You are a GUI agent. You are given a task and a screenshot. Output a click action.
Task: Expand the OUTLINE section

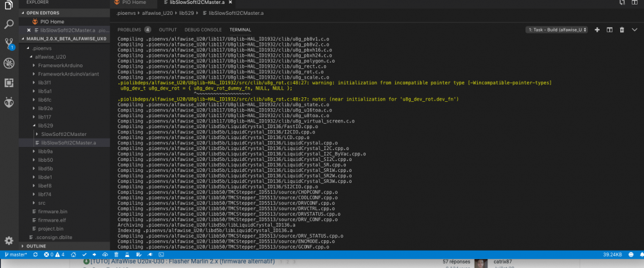coord(64,246)
